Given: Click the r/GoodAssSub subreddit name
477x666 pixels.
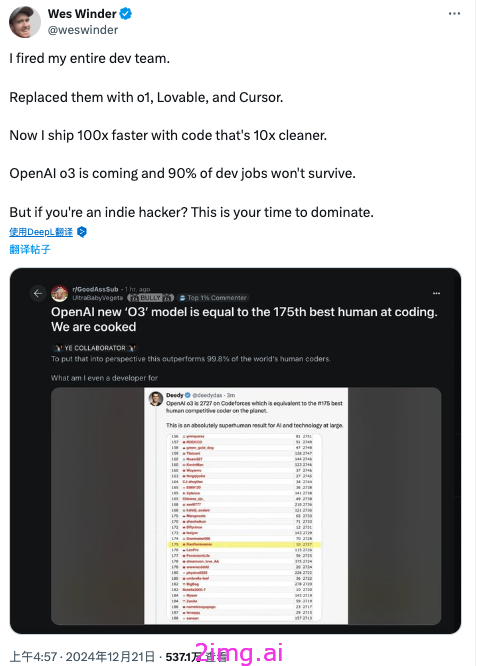Looking at the screenshot, I should click(x=95, y=289).
